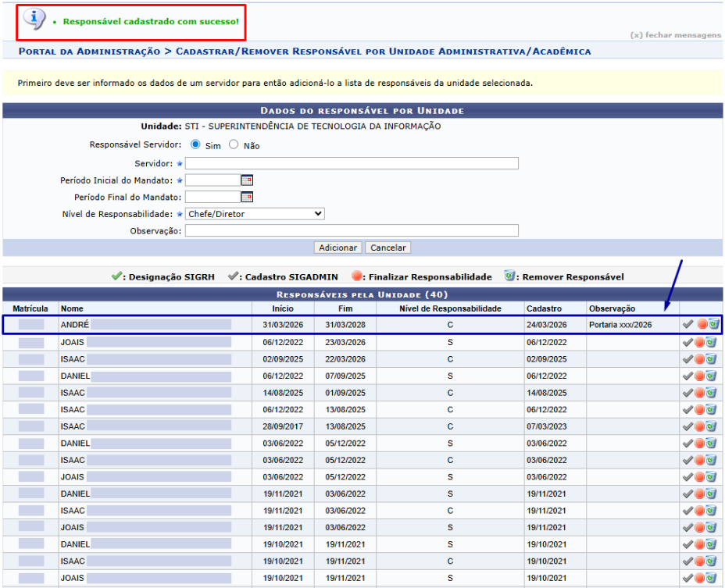Finalize responsibility for JOAIS starting 06/12/2022
The image size is (725, 588).
point(701,342)
